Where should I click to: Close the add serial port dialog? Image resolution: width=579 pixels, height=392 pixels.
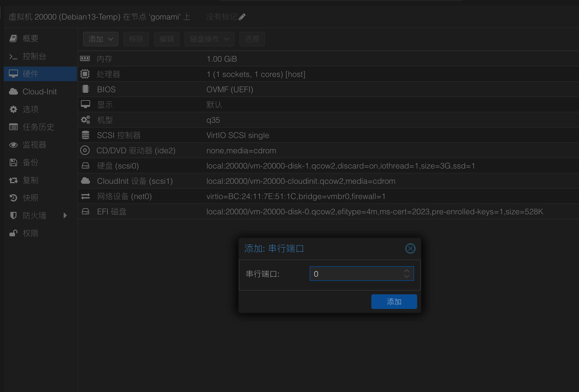click(x=410, y=249)
